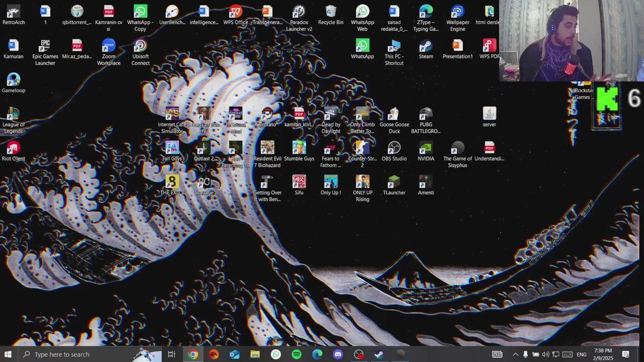
Task: Open the Amenti game shortcut
Action: [x=426, y=186]
